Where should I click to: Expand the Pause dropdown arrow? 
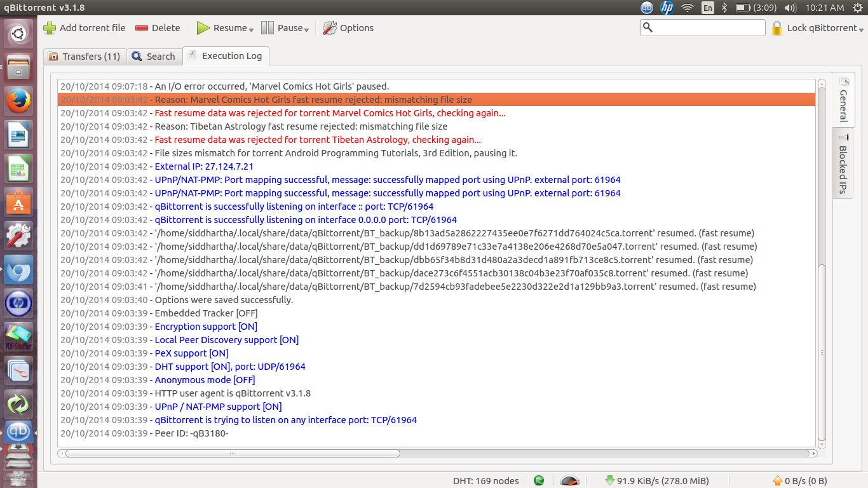(306, 29)
